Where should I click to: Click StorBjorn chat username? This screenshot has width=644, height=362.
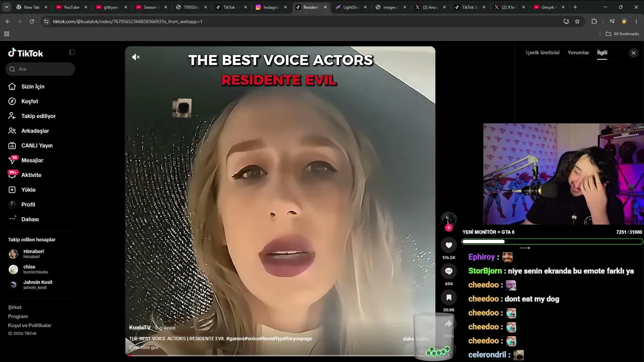coord(485,271)
